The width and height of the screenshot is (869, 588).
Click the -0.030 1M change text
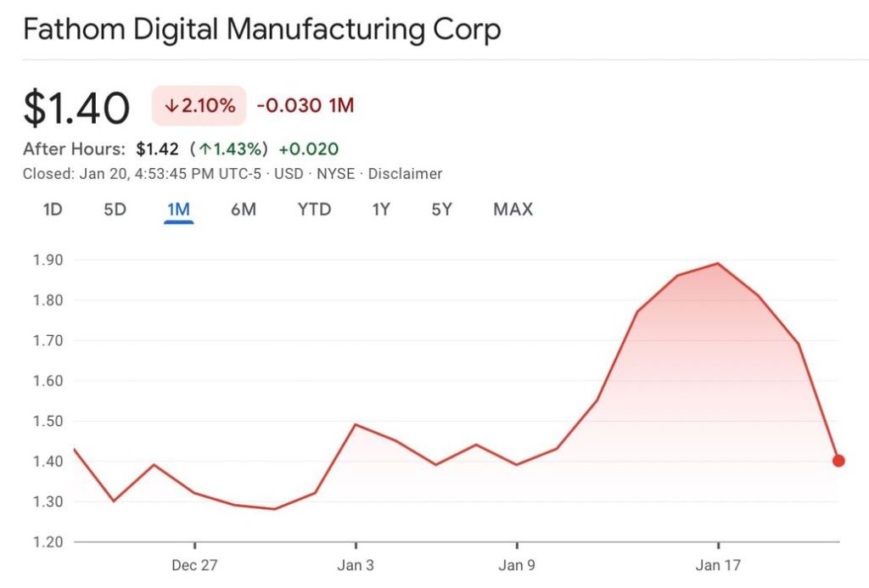tap(305, 106)
